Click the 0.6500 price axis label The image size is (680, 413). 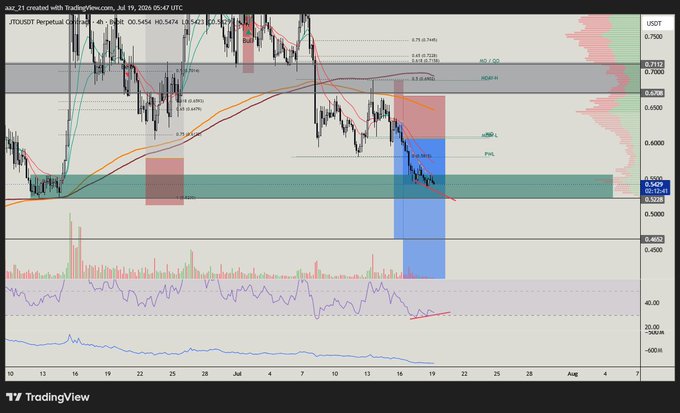(653, 107)
